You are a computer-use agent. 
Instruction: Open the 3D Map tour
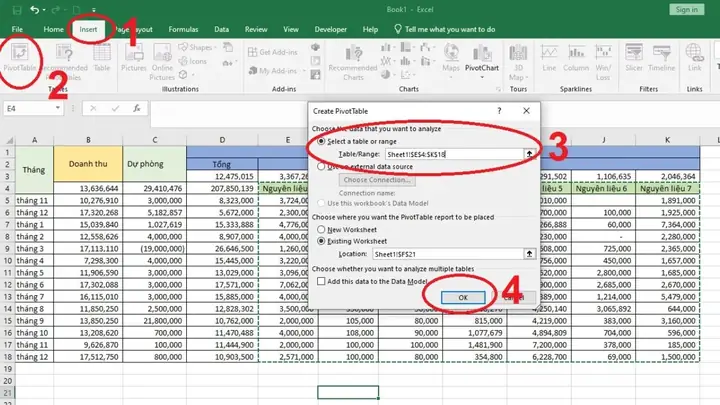click(x=518, y=62)
